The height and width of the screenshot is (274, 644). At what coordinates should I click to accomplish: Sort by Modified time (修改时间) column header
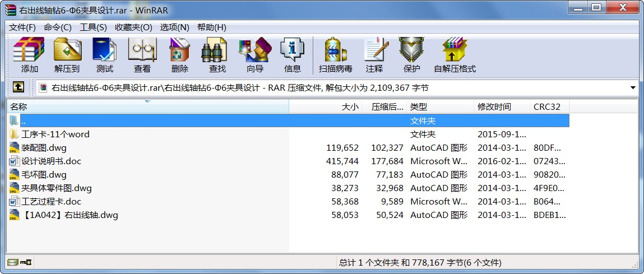[x=502, y=107]
